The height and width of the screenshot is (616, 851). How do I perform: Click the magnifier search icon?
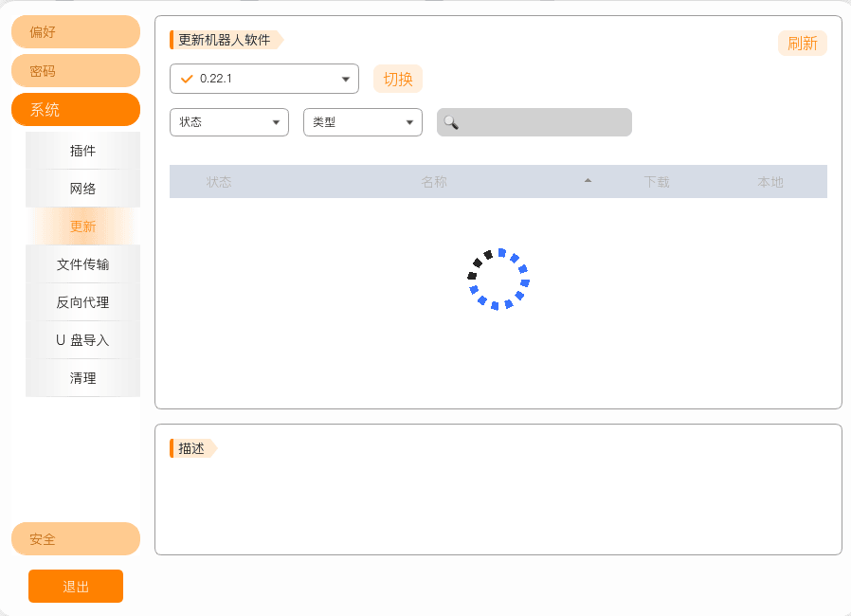[451, 122]
